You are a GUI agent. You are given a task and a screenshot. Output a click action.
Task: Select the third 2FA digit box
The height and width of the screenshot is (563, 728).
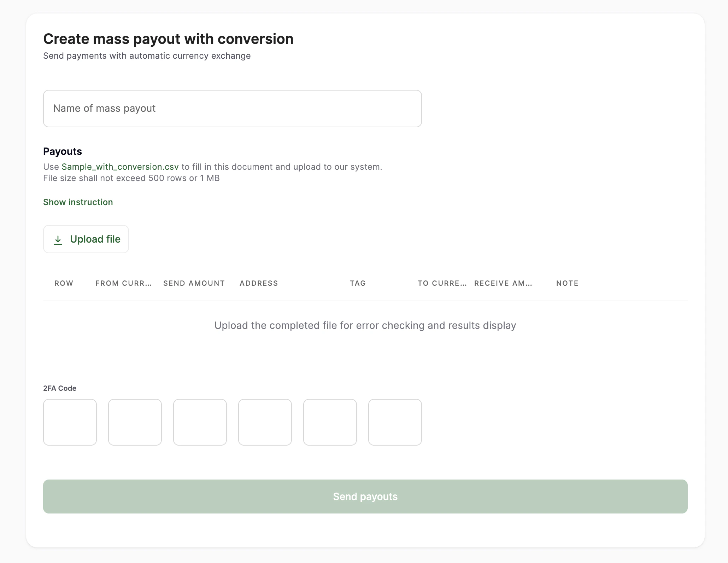coord(200,422)
